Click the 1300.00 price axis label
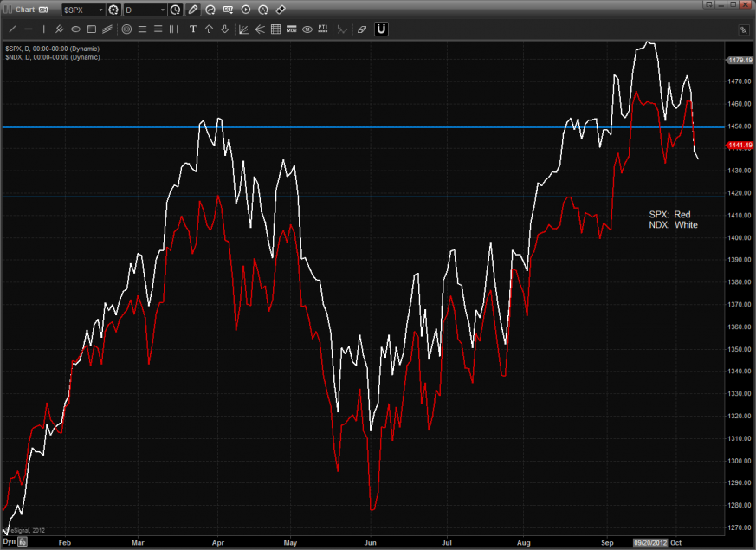756x550 pixels. [740, 461]
